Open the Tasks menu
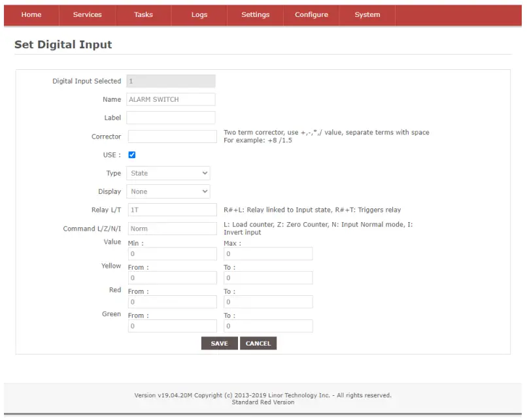 [143, 15]
